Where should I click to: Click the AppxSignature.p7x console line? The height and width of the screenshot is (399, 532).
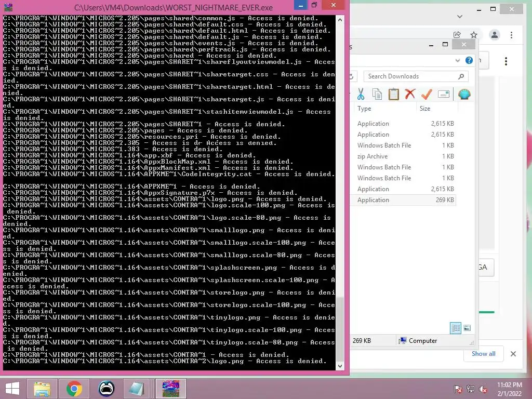(x=150, y=193)
